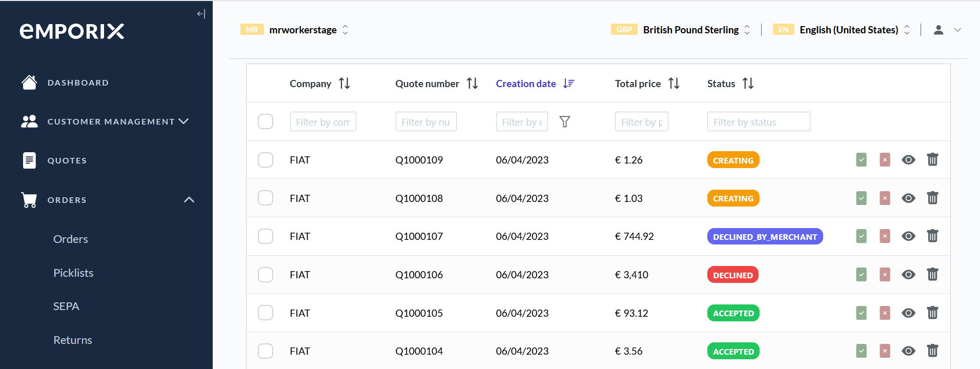View quote Q1000107 with the eye icon

click(x=908, y=236)
